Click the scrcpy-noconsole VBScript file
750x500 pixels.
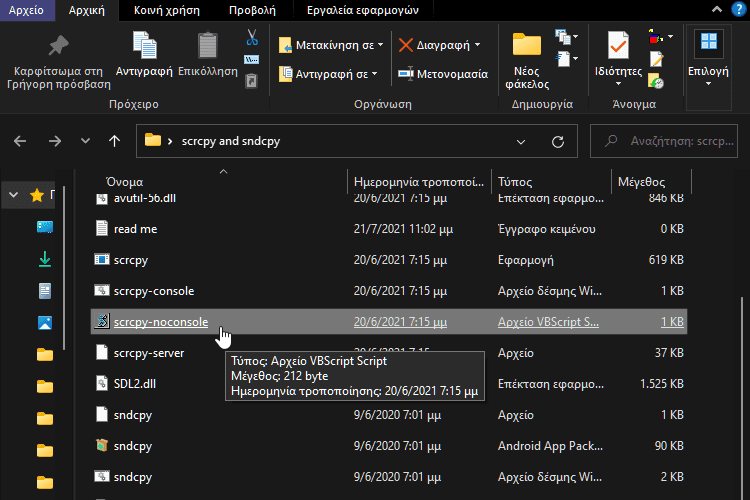click(x=388, y=322)
